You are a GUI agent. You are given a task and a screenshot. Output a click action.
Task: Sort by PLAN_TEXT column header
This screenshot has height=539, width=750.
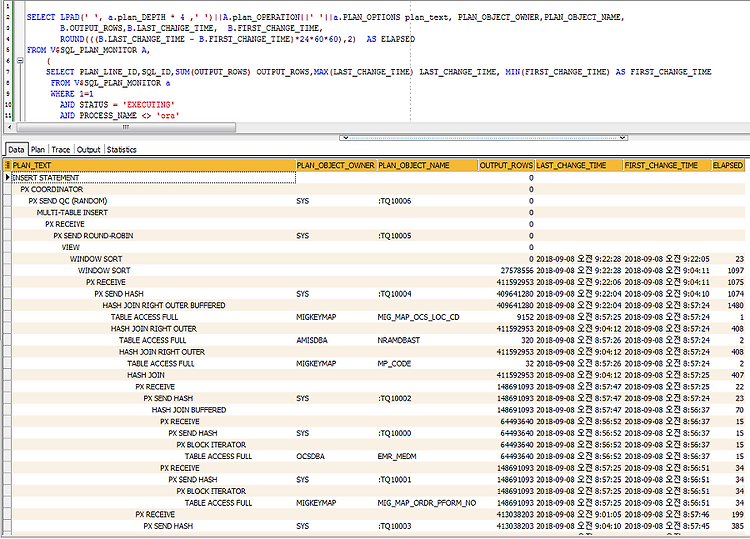pyautogui.click(x=153, y=165)
